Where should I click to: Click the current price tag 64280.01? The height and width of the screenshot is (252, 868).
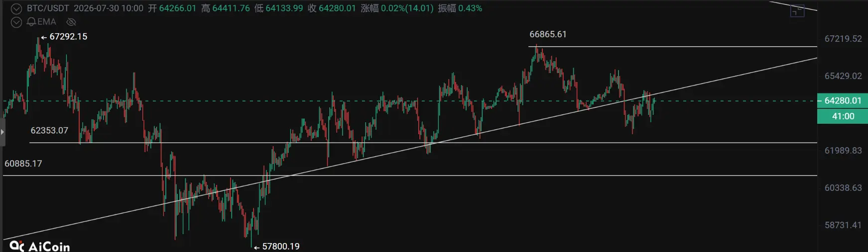[x=843, y=100]
